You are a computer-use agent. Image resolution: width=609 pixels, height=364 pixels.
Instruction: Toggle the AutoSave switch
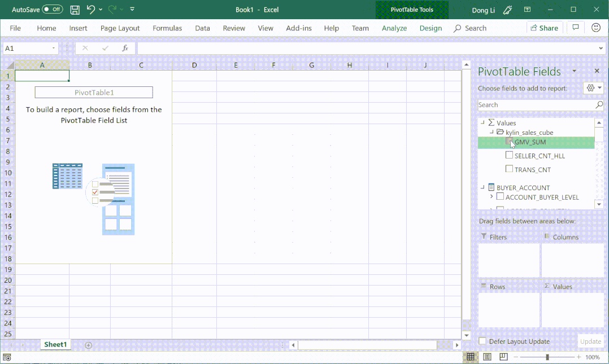click(x=53, y=10)
